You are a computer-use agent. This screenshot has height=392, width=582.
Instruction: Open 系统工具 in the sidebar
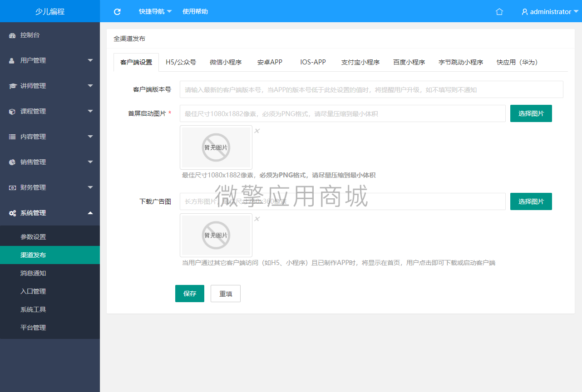point(50,309)
